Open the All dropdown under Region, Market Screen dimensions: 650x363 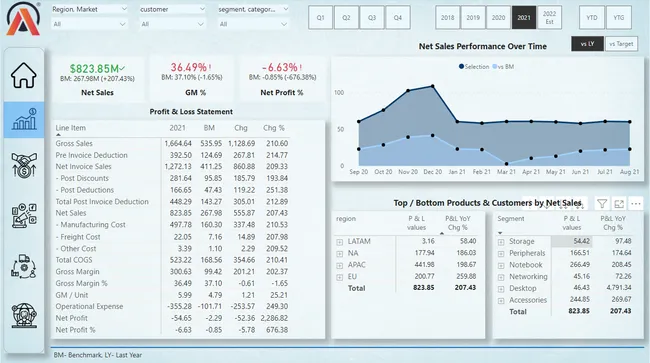pos(89,24)
